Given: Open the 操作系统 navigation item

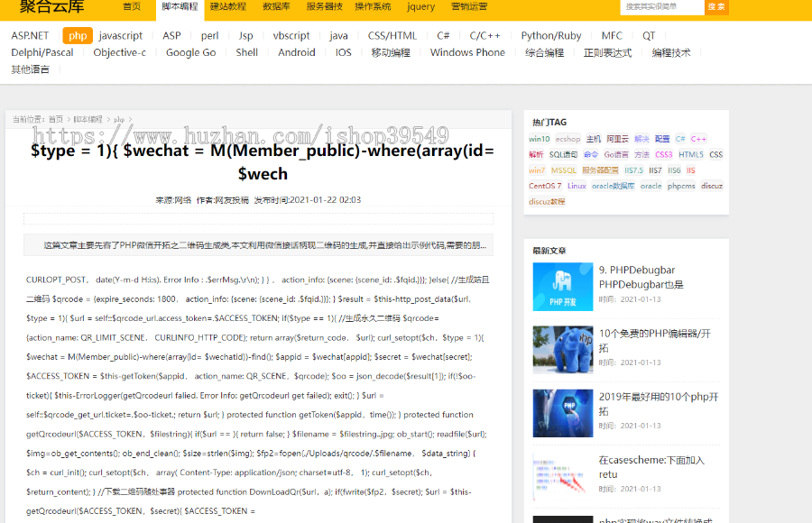Looking at the screenshot, I should click(373, 6).
